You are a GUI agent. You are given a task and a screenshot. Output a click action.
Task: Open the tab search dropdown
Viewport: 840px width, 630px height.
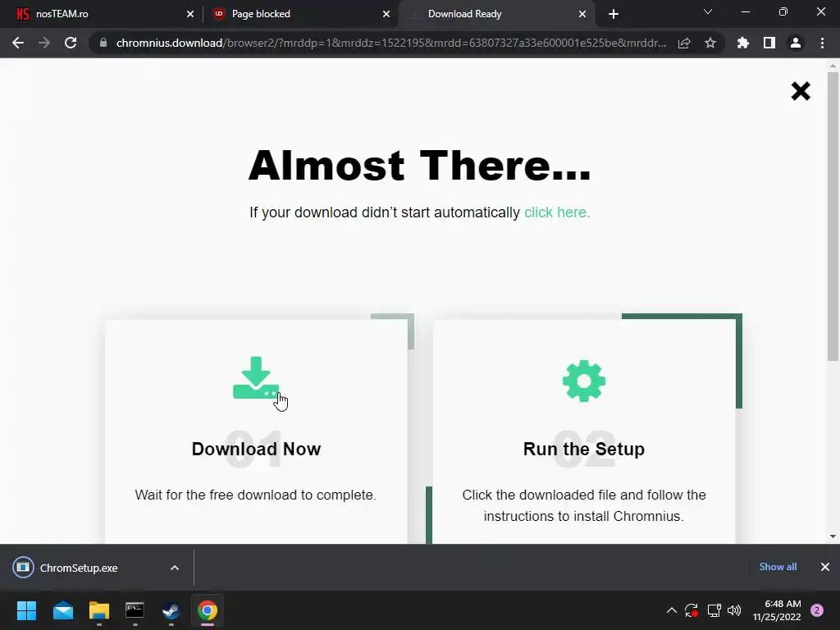point(708,11)
